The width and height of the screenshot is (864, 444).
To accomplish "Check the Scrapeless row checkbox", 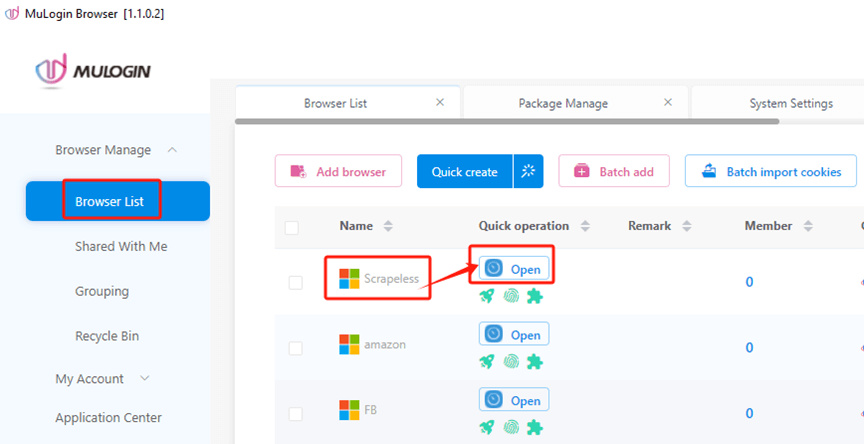I will click(x=296, y=283).
